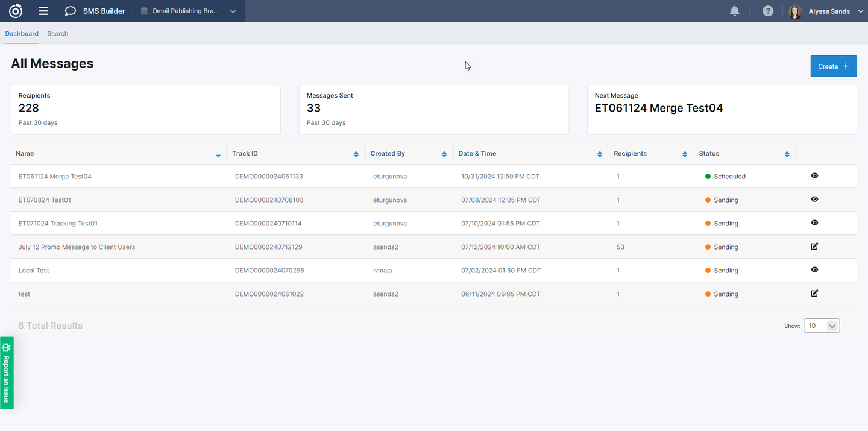
Task: Switch to the Search tab
Action: pos(57,34)
